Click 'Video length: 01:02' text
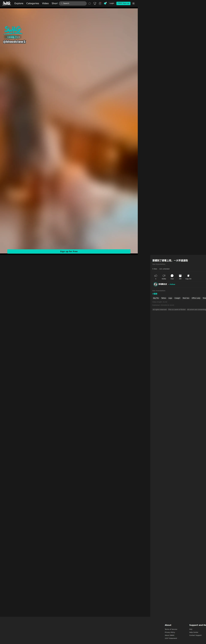Screen dimensions: 206x644 click(160, 302)
